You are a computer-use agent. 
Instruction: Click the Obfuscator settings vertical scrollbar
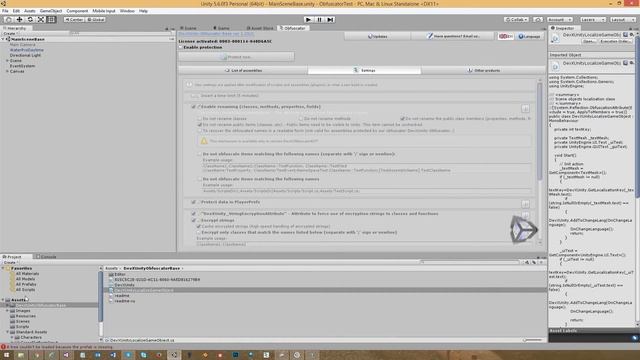click(540, 131)
